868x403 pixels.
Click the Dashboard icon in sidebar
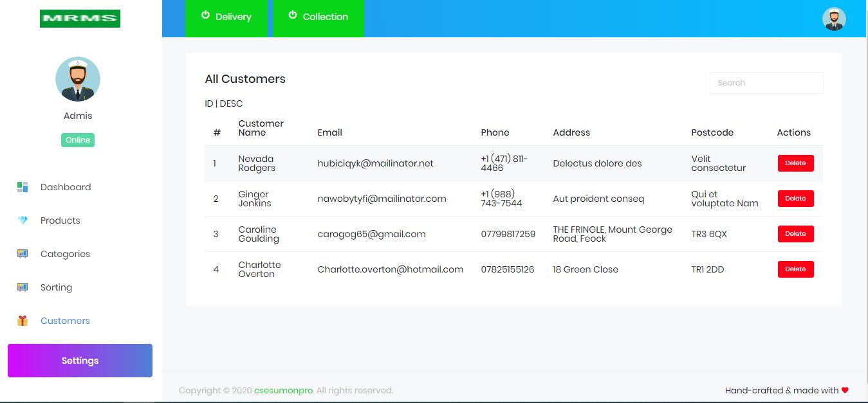[x=23, y=187]
